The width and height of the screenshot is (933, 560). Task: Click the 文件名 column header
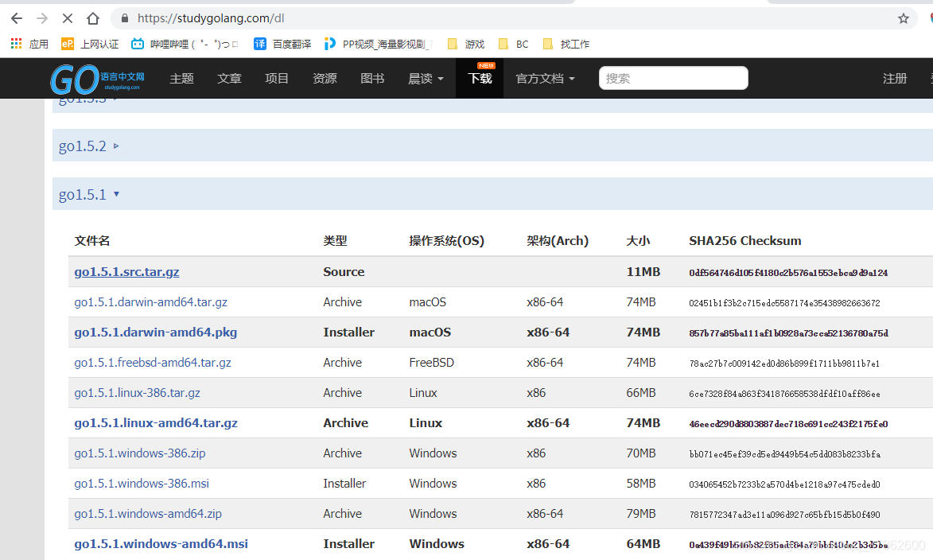(x=91, y=241)
